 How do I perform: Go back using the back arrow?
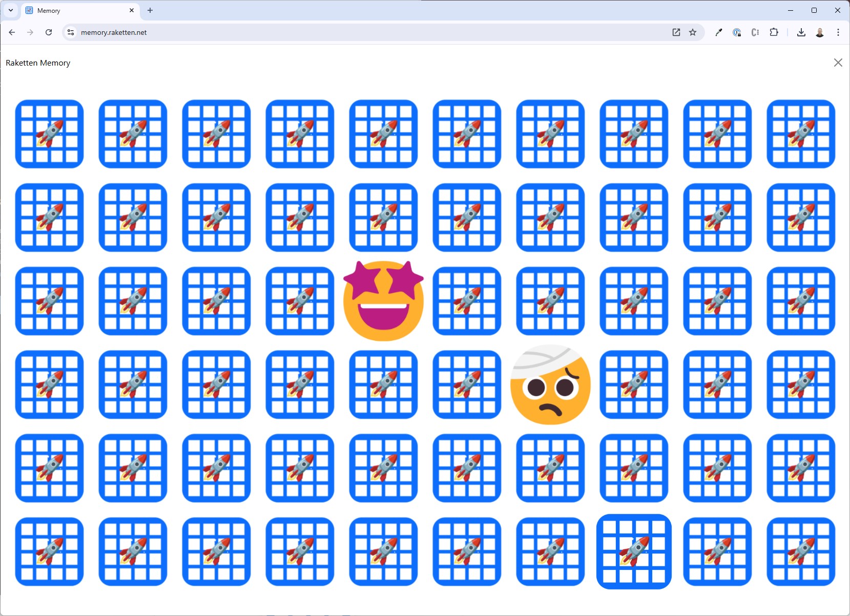coord(12,32)
